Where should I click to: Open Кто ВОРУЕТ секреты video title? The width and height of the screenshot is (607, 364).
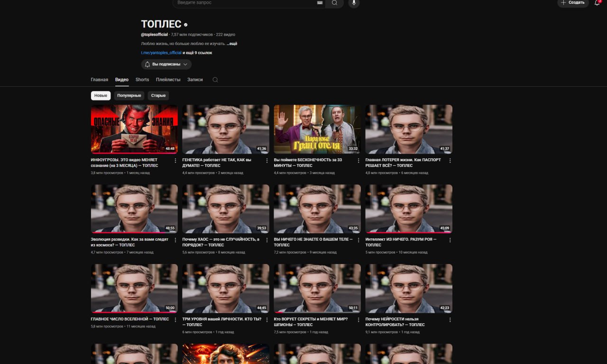point(311,322)
